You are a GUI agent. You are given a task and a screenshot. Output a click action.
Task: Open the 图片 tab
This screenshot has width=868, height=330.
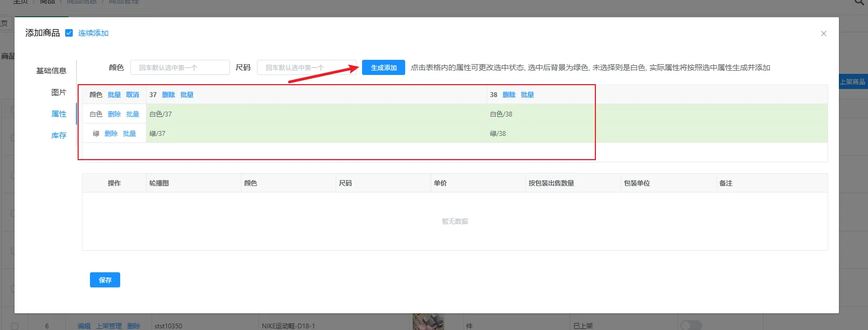59,92
